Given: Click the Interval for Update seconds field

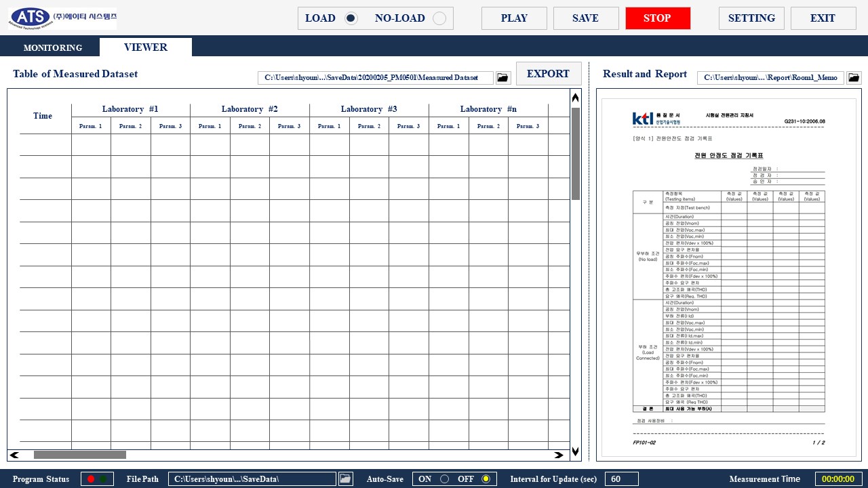Looking at the screenshot, I should click(x=621, y=479).
